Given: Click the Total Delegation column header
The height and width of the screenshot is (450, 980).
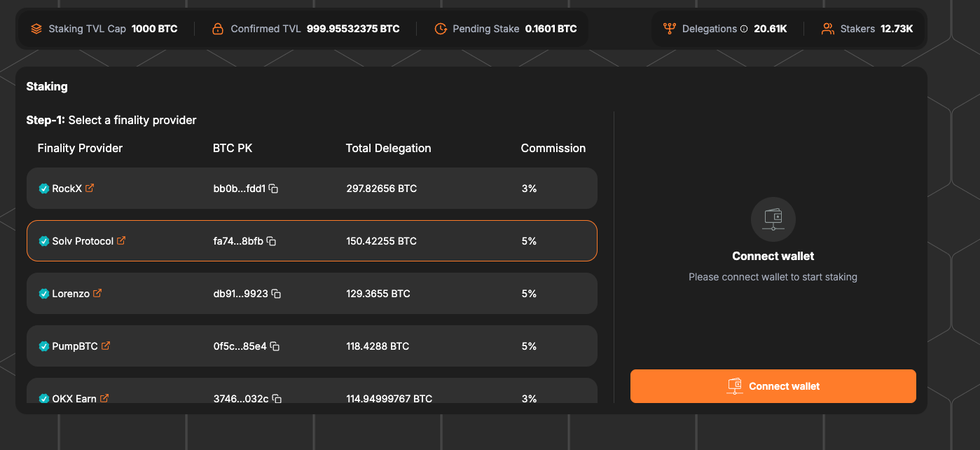Looking at the screenshot, I should pyautogui.click(x=389, y=148).
